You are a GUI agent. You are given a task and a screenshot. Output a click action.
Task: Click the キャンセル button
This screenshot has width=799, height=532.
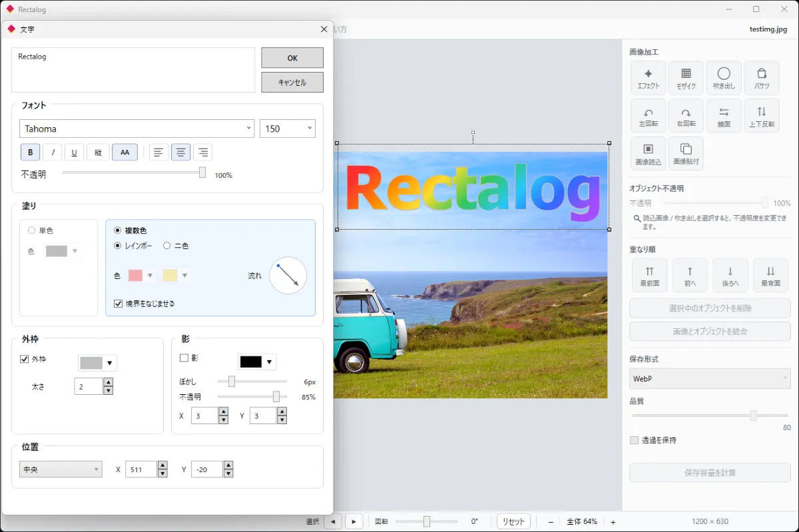tap(292, 83)
